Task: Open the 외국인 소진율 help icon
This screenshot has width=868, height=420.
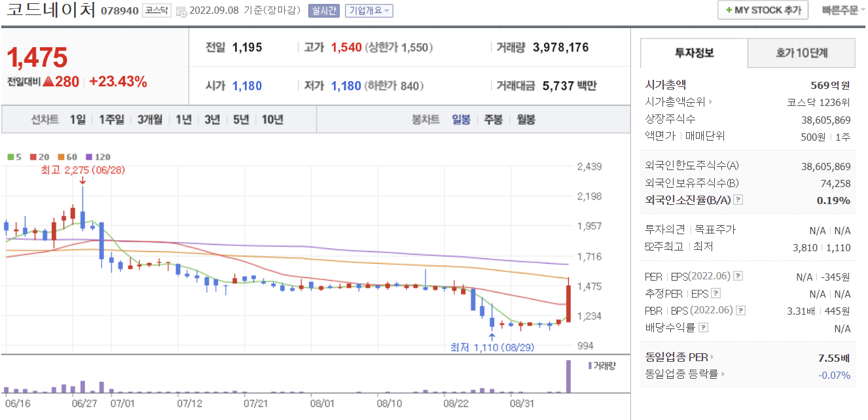Action: coord(738,200)
